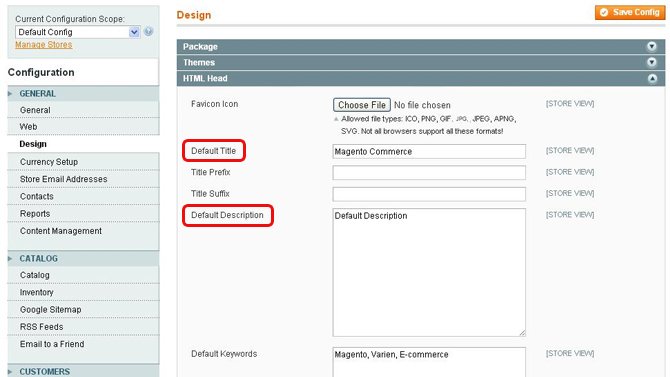The image size is (670, 377).
Task: Open the Catalog configuration tab
Action: pos(83,275)
